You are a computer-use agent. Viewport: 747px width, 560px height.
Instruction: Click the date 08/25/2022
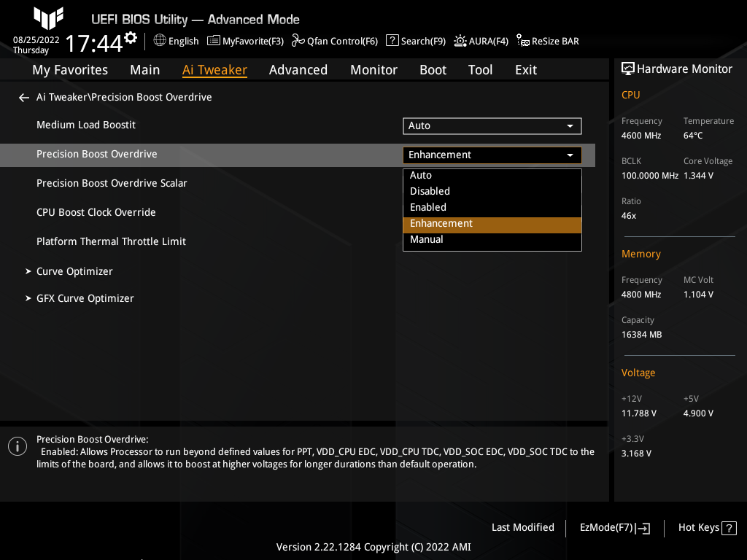point(36,40)
